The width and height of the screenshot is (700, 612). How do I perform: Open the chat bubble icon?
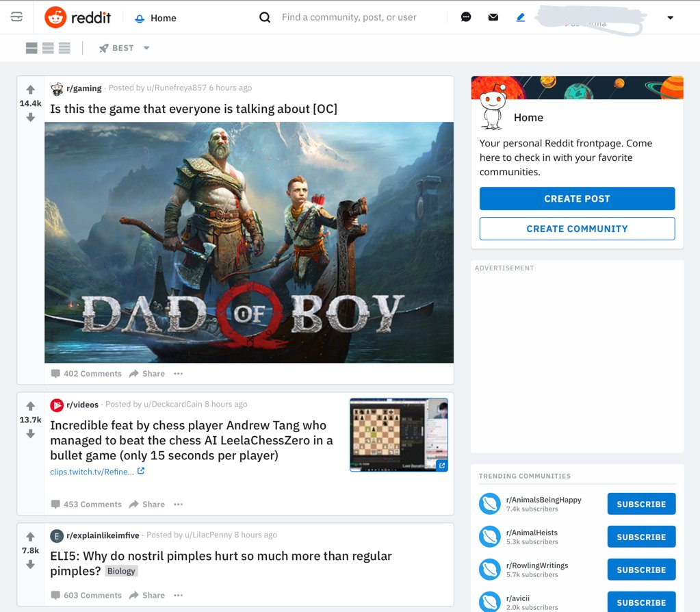[x=465, y=17]
